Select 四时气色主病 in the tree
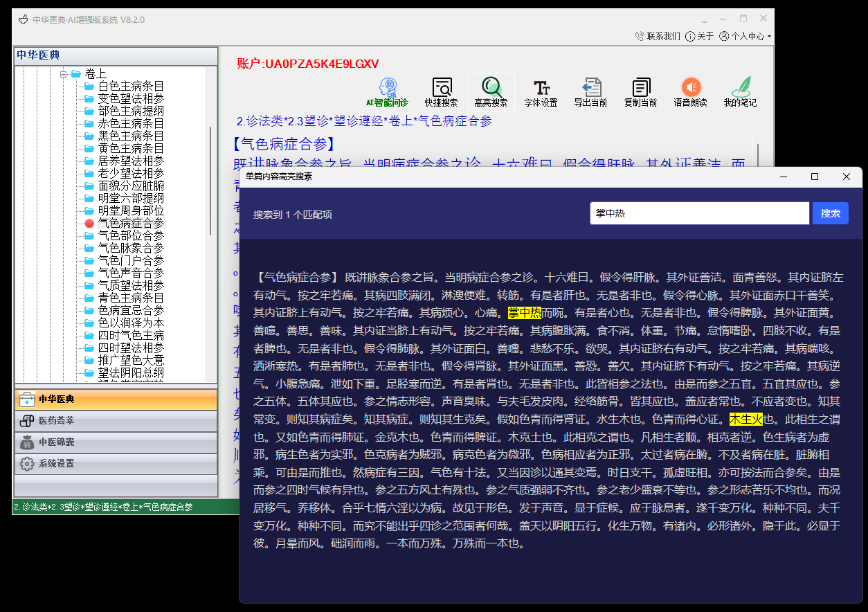Viewport: 868px width, 612px height. pos(131,335)
